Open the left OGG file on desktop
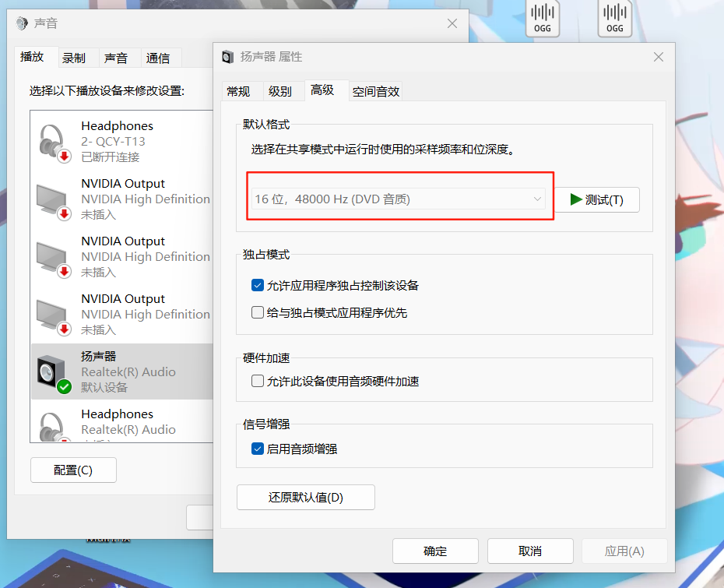 tap(543, 19)
